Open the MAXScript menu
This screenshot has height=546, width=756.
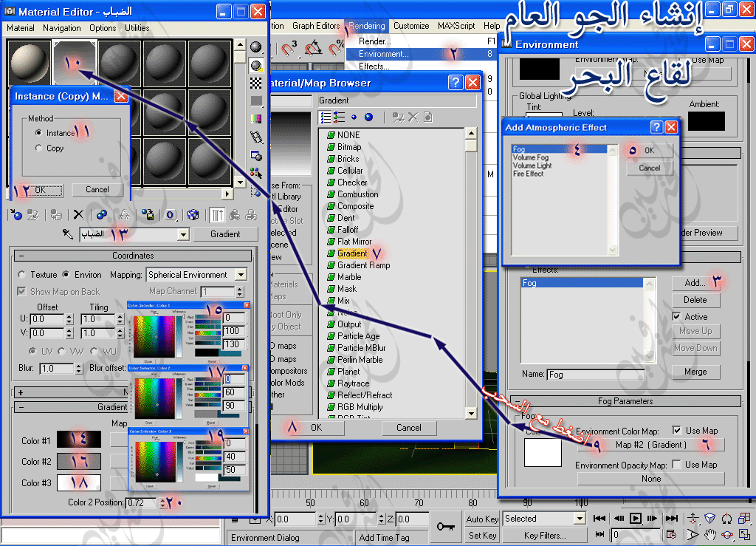(x=456, y=26)
